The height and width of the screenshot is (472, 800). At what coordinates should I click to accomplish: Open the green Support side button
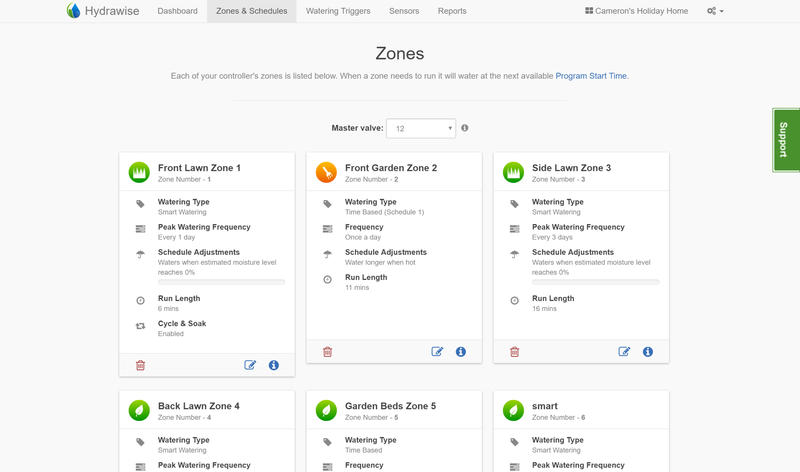coord(786,140)
